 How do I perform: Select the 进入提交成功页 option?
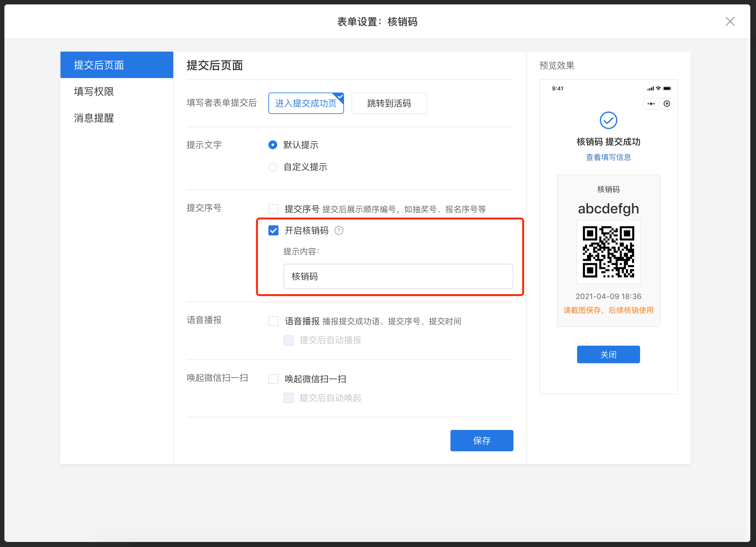[x=306, y=103]
